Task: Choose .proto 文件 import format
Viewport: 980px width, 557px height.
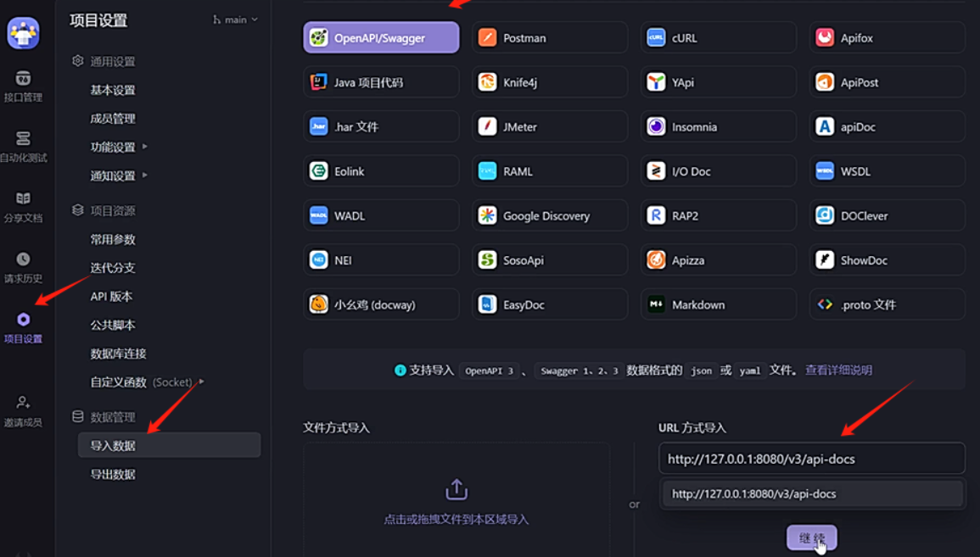Action: (888, 304)
